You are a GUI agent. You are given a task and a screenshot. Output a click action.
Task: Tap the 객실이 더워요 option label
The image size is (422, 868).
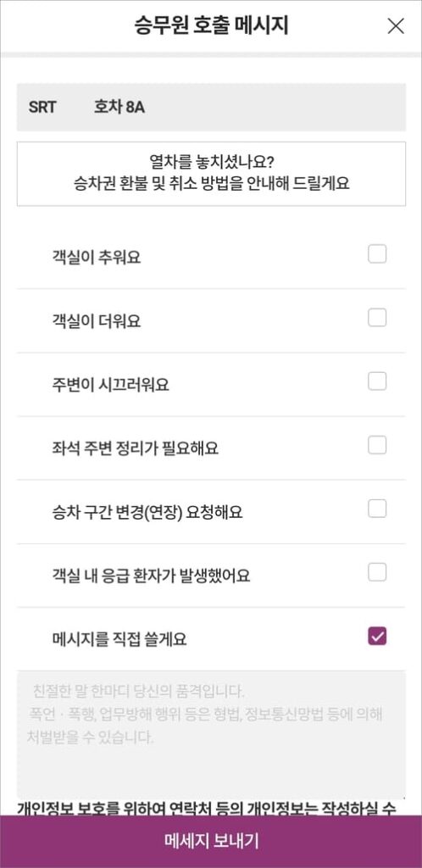96,321
